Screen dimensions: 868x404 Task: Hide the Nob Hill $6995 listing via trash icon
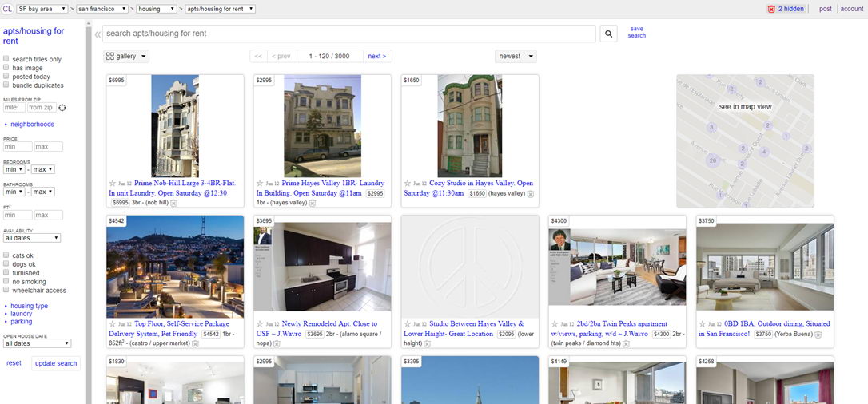click(x=173, y=204)
